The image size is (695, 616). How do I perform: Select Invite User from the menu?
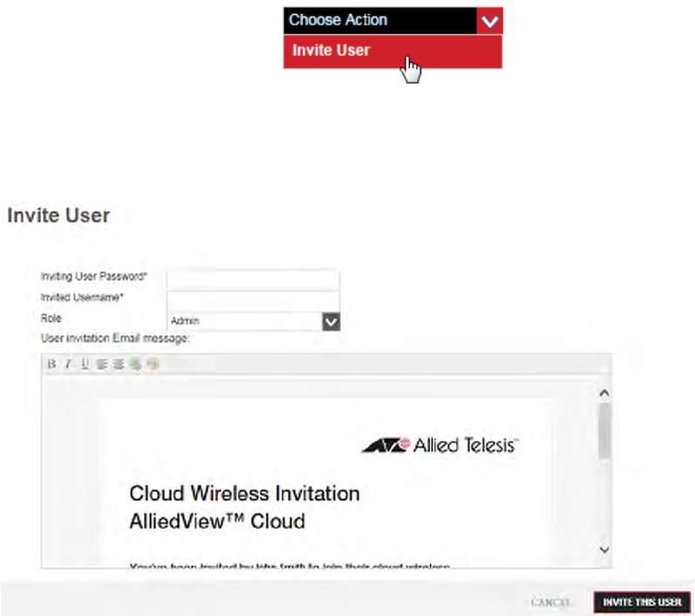tap(392, 51)
